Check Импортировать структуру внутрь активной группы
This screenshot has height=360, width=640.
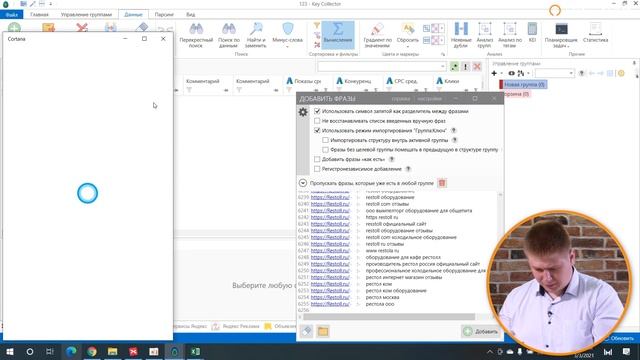point(325,140)
